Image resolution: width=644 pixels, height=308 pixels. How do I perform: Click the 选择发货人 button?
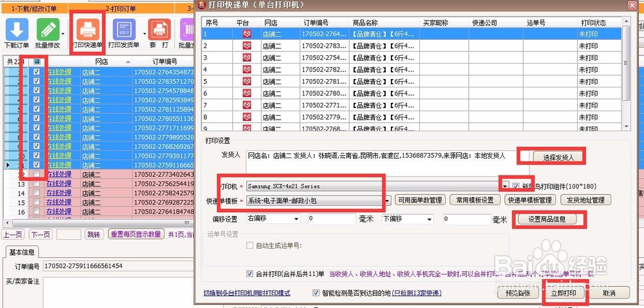point(558,157)
